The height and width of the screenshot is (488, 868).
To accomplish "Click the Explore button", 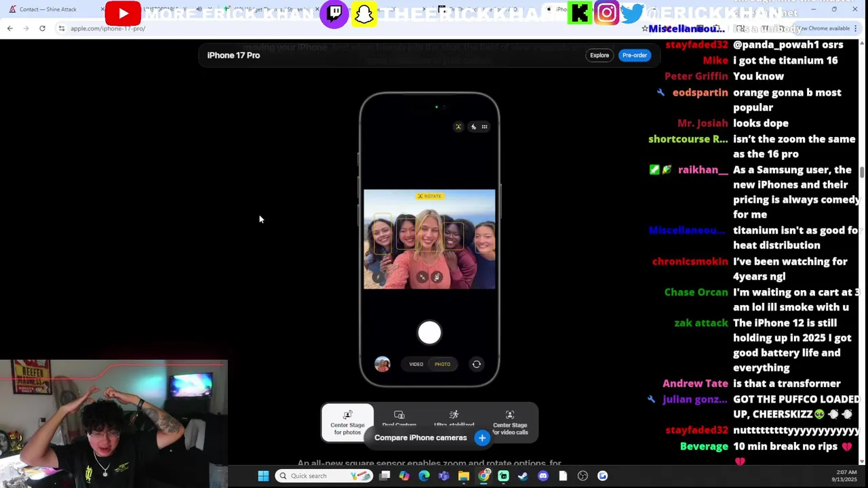I will [x=599, y=56].
